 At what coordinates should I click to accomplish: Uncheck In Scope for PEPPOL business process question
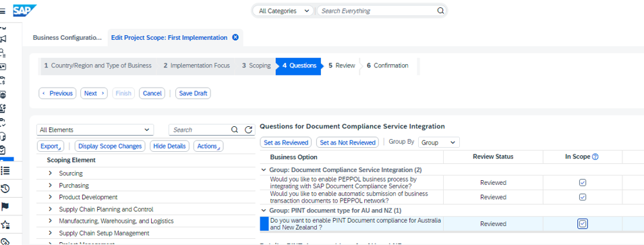click(583, 183)
